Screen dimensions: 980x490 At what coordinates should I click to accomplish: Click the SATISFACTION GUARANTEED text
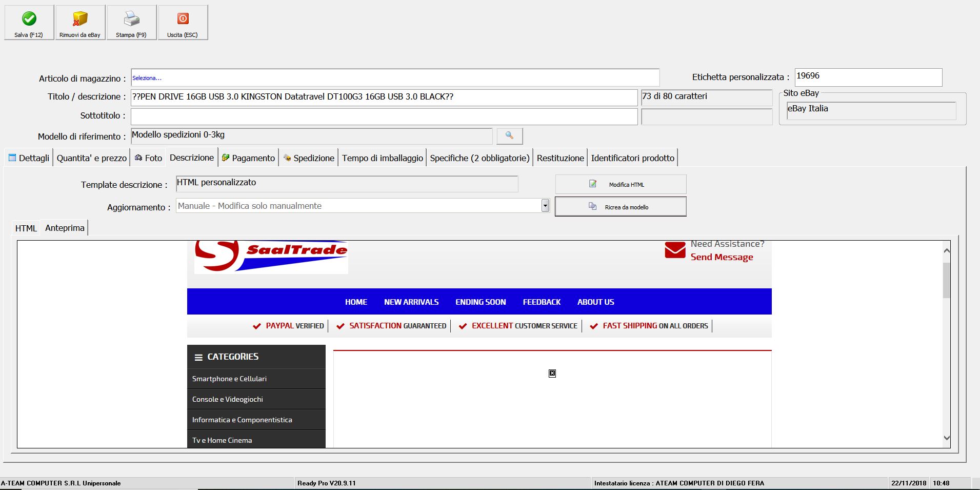coord(397,326)
